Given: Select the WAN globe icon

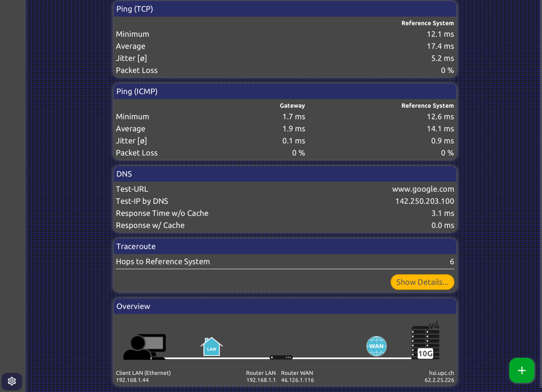Looking at the screenshot, I should (377, 346).
